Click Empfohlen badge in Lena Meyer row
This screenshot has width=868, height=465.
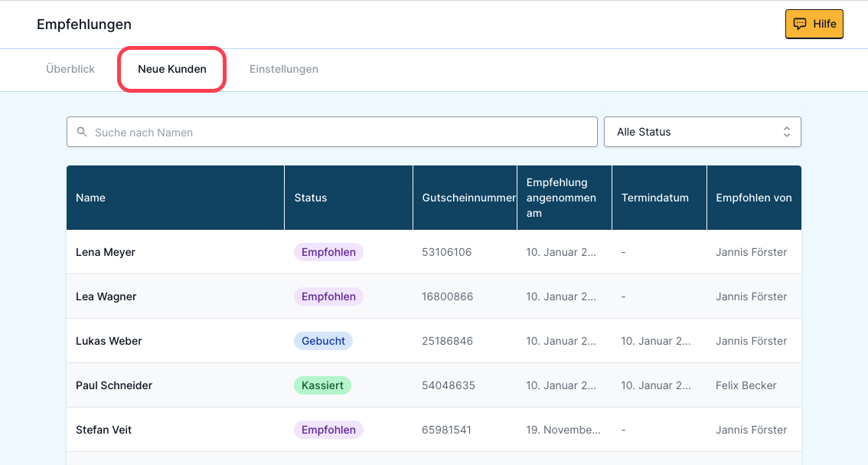click(x=328, y=252)
